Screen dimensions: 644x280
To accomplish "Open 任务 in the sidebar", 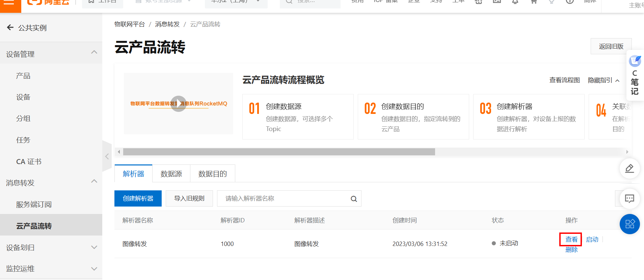I will click(23, 140).
